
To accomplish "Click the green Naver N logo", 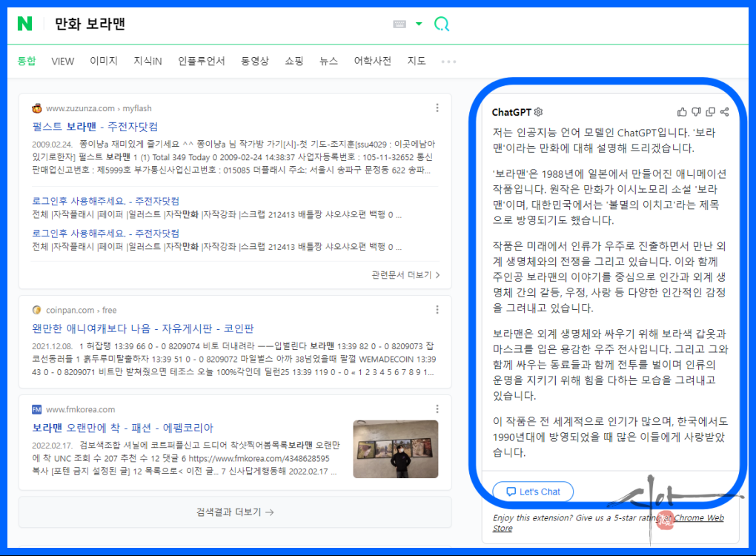I will (24, 23).
